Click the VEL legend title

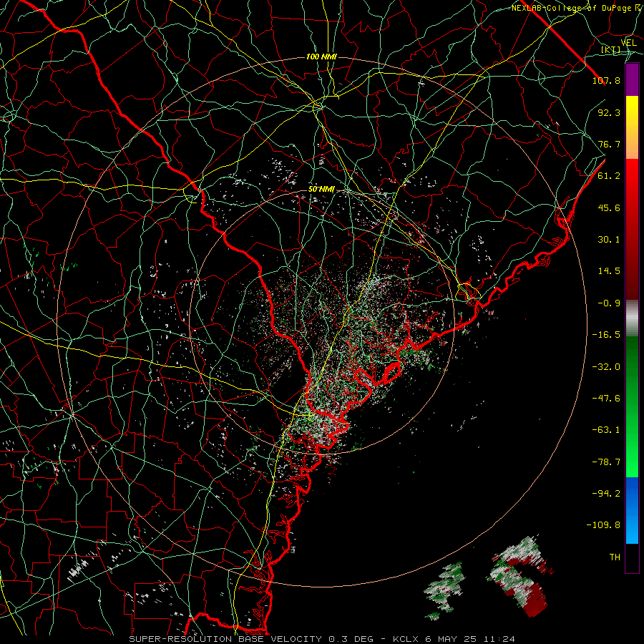pyautogui.click(x=628, y=43)
